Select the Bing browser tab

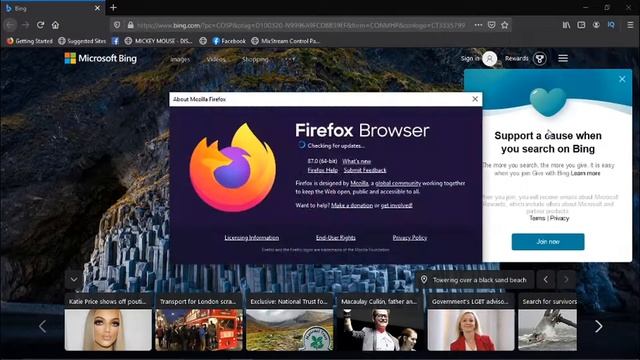point(53,8)
